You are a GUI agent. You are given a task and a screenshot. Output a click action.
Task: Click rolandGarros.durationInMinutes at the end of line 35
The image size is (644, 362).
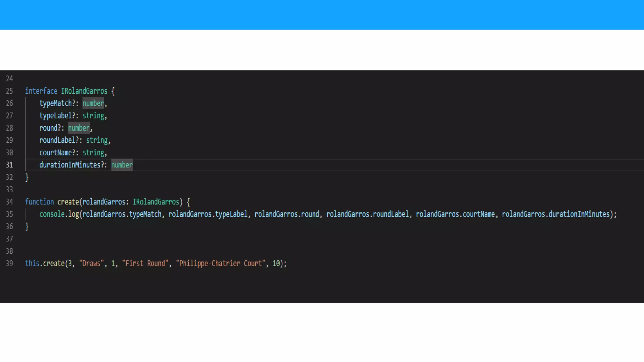556,214
